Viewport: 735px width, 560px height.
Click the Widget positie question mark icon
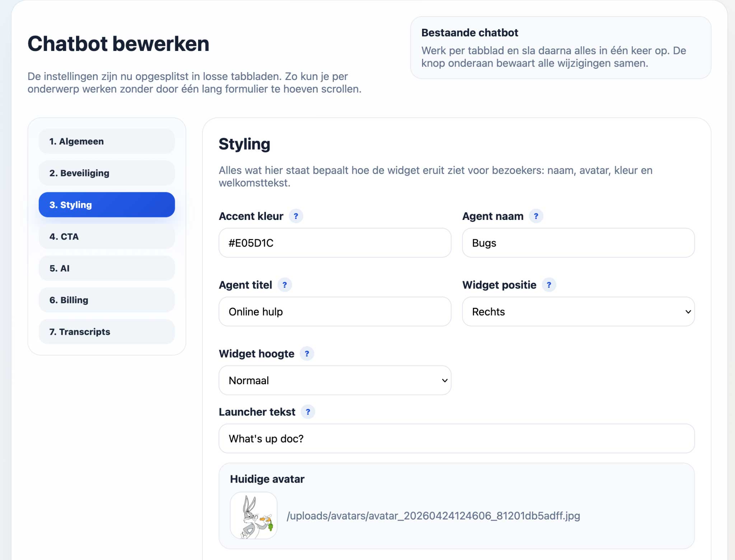click(549, 285)
